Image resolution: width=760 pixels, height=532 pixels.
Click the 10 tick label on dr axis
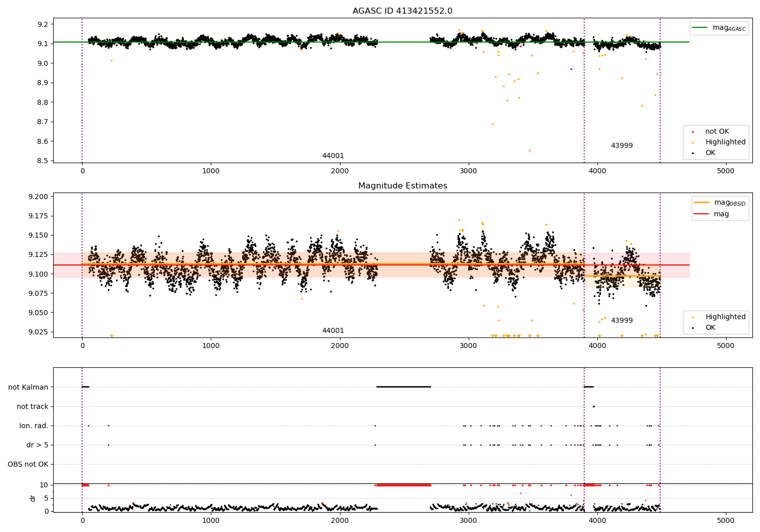(x=44, y=485)
